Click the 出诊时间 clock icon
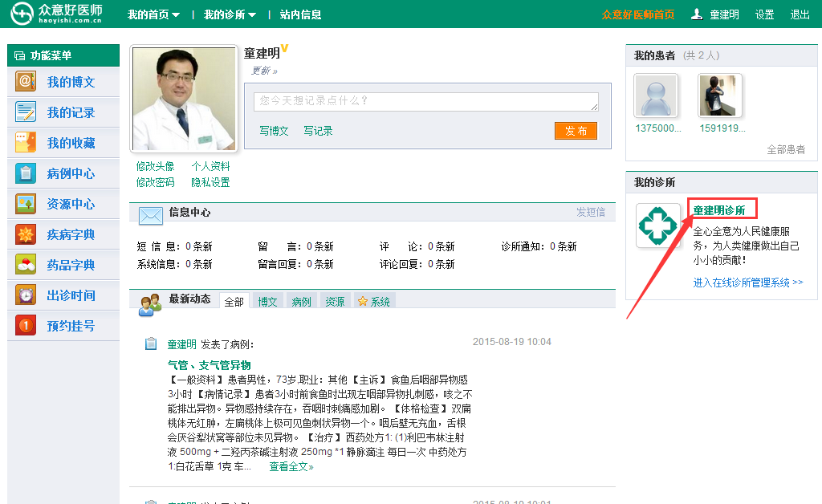 tap(26, 295)
